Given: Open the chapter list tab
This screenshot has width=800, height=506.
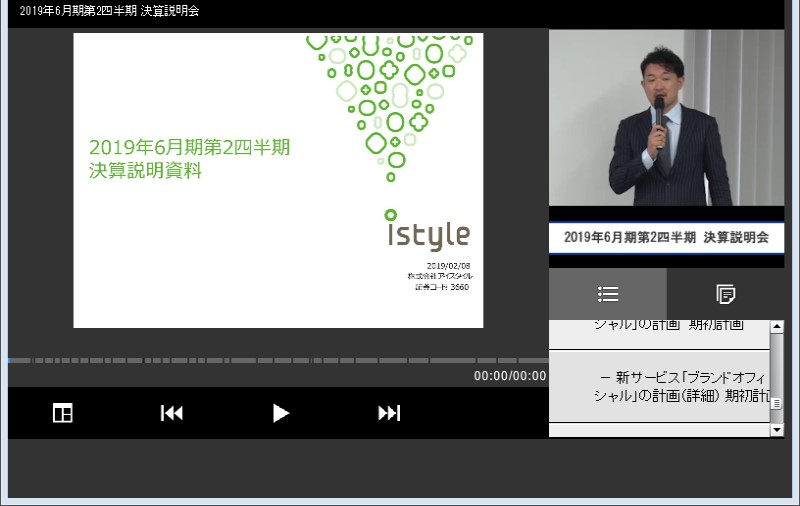Looking at the screenshot, I should click(608, 294).
